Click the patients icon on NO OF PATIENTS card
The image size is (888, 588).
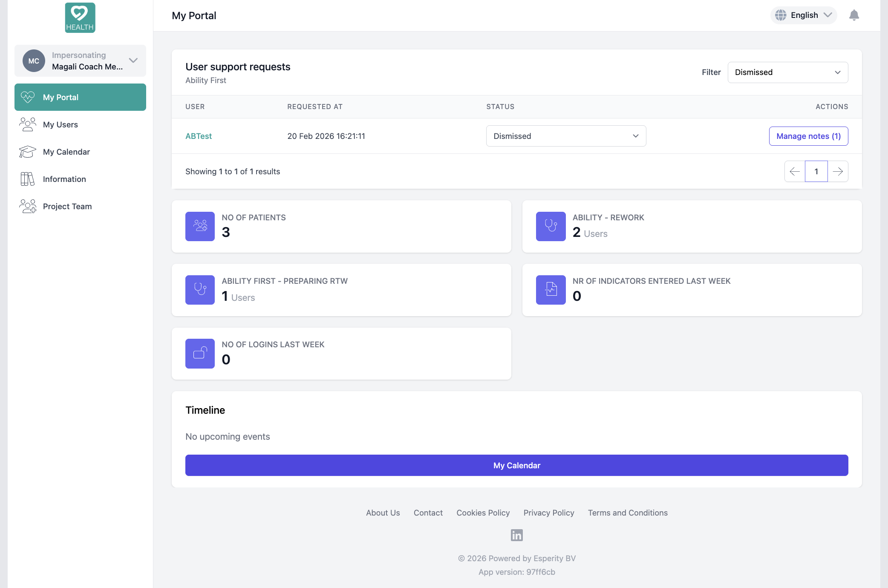pyautogui.click(x=199, y=226)
